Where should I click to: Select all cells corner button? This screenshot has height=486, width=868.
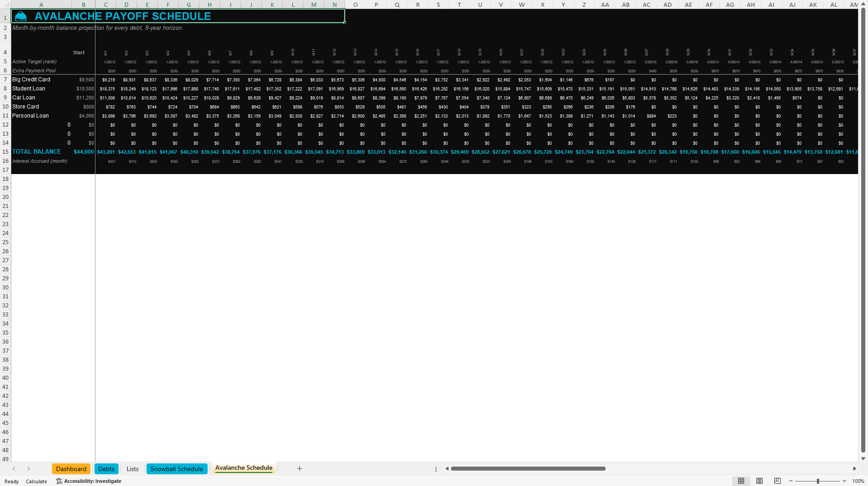5,5
